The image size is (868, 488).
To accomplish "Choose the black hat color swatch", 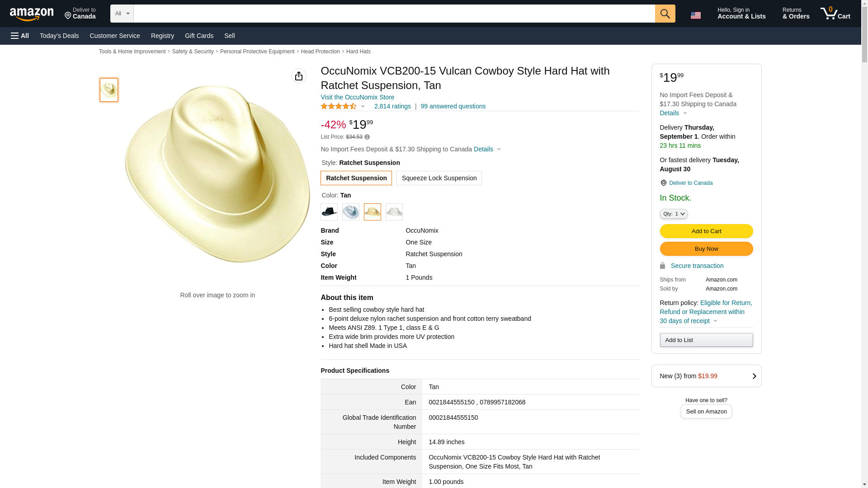I will 329,212.
